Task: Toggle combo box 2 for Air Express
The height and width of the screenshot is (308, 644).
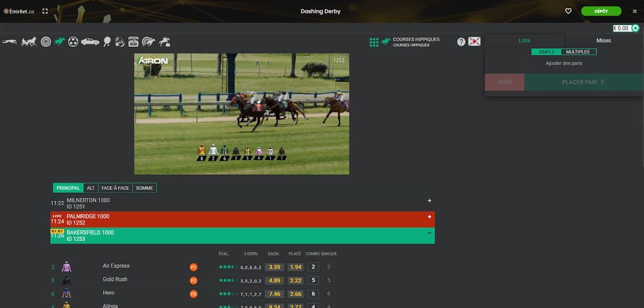Action: point(313,267)
